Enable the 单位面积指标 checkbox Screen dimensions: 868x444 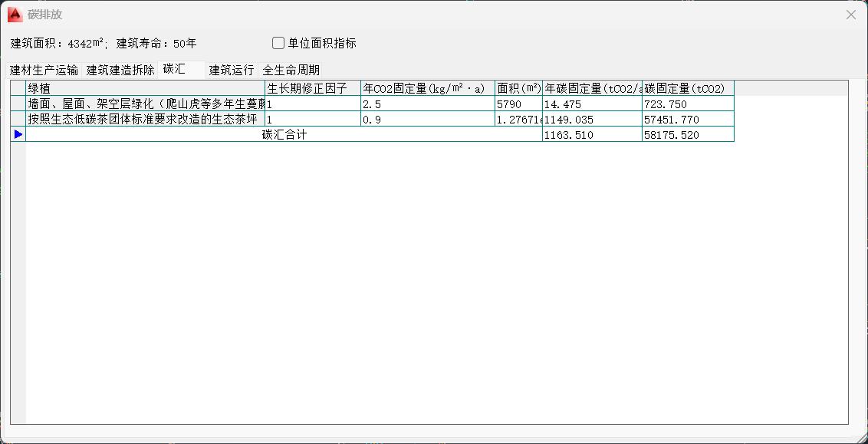pyautogui.click(x=278, y=43)
